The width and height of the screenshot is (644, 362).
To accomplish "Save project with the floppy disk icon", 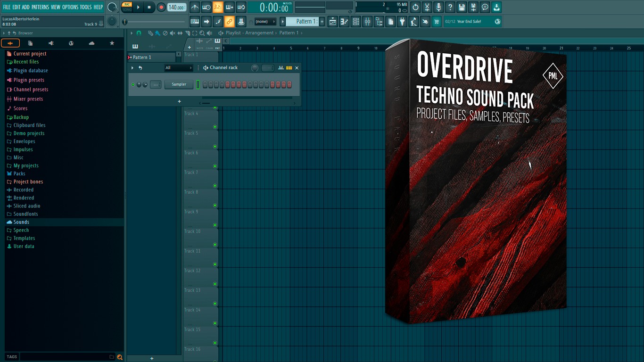I will tap(462, 8).
